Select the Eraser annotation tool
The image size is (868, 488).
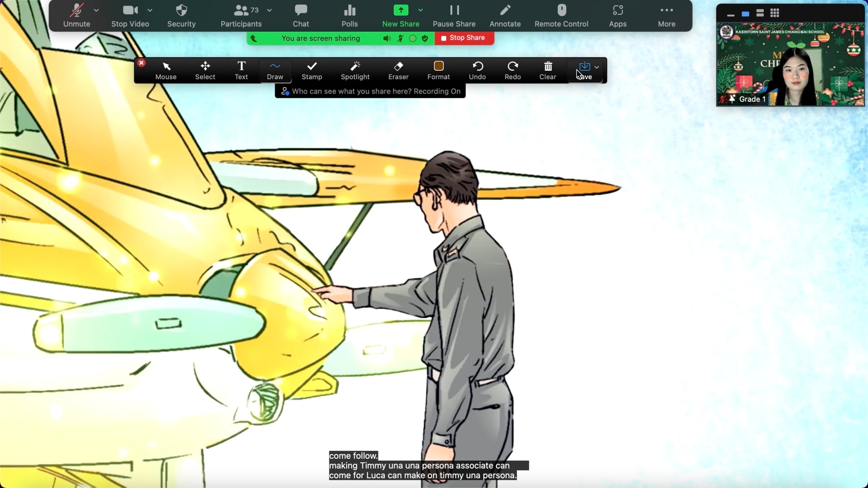pos(398,70)
